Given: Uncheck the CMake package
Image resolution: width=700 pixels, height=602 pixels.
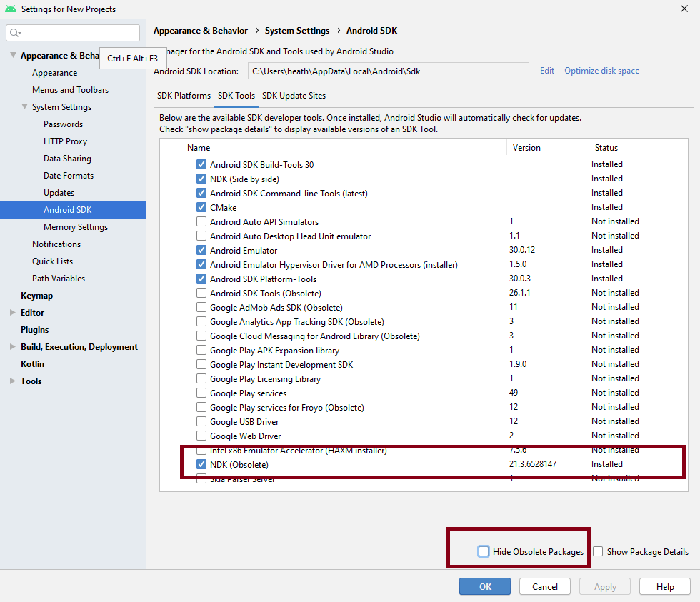Looking at the screenshot, I should [x=201, y=207].
